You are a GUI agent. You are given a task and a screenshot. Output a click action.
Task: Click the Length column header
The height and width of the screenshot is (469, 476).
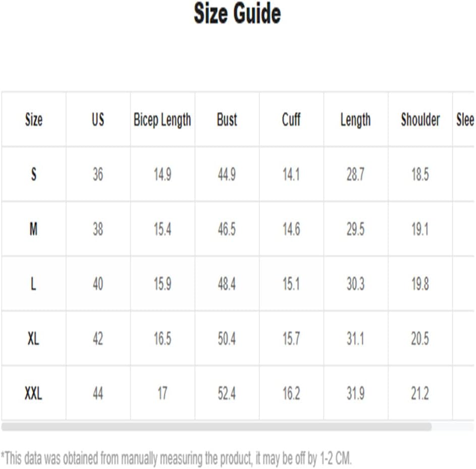[x=355, y=119]
